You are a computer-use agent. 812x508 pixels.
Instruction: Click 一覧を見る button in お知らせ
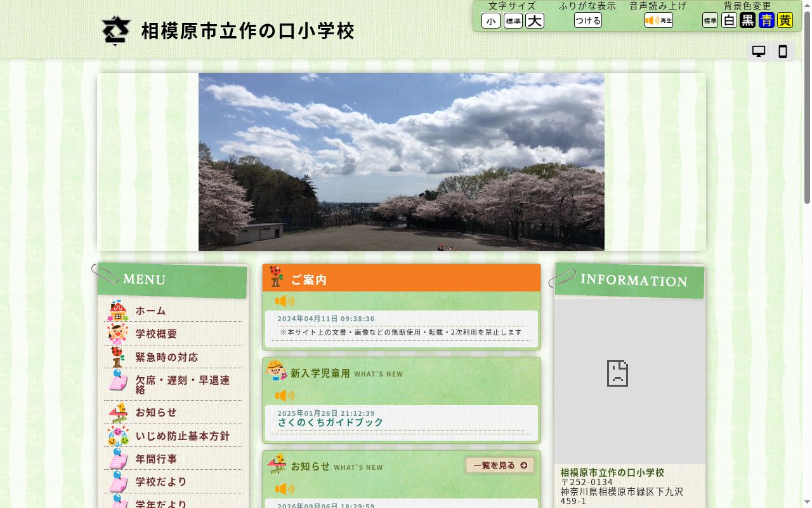tap(500, 465)
